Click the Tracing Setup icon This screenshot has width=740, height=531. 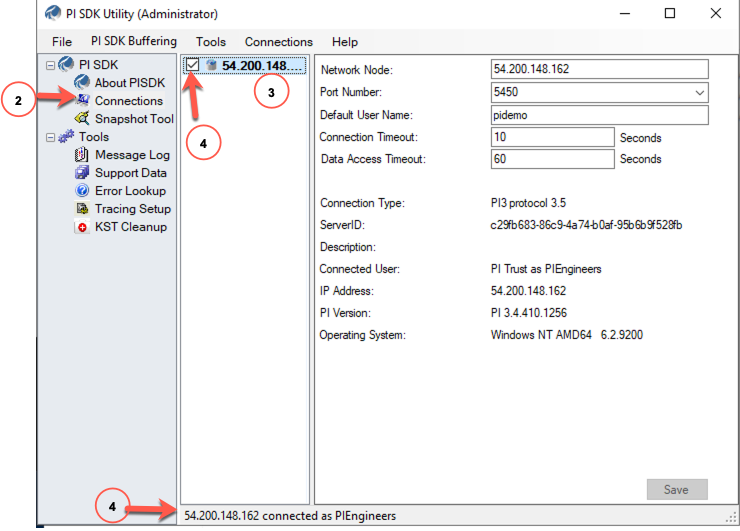pyautogui.click(x=84, y=209)
